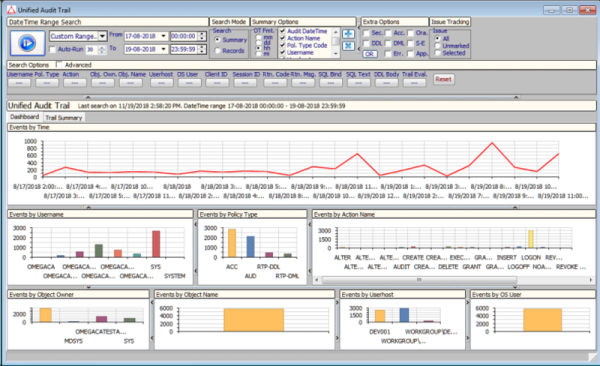Image resolution: width=600 pixels, height=366 pixels.
Task: Click the blue X icon beside Summary Options
Action: click(x=348, y=46)
